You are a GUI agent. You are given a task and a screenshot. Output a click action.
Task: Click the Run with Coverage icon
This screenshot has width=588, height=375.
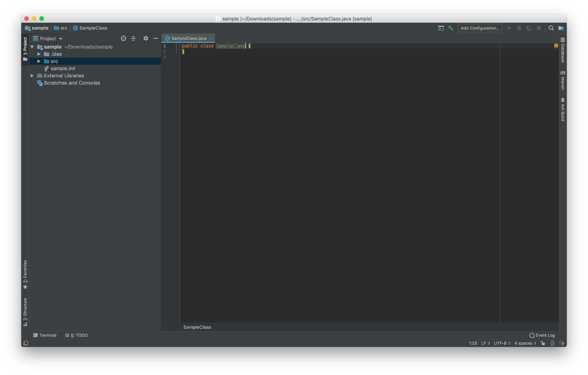[529, 28]
